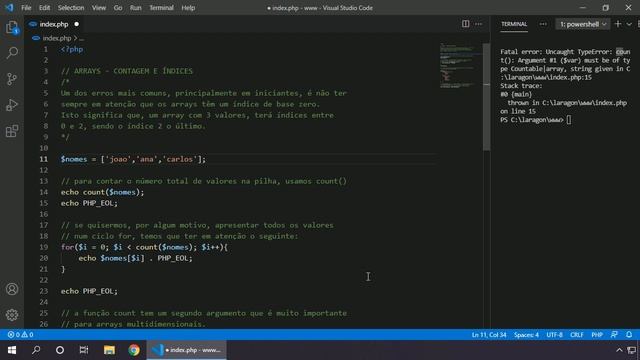640x360 pixels.
Task: Change line endings via CRLF
Action: point(577,335)
